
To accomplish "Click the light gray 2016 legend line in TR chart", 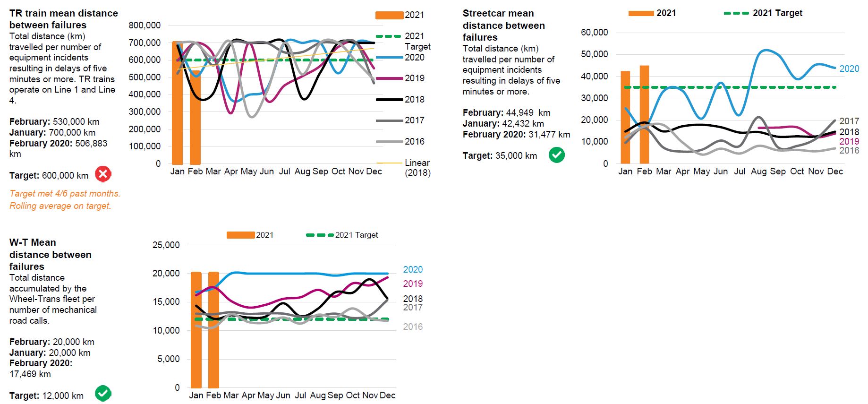I will (389, 142).
